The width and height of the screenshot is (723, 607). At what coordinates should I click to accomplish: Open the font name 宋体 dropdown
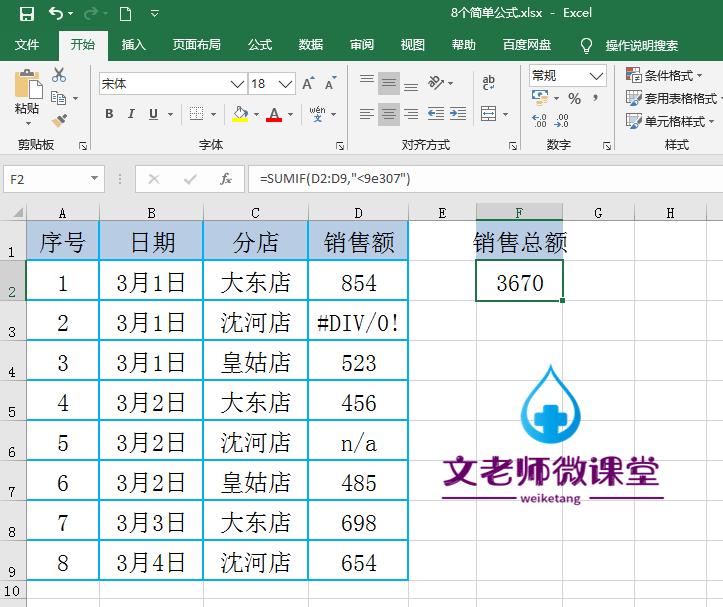pos(237,84)
